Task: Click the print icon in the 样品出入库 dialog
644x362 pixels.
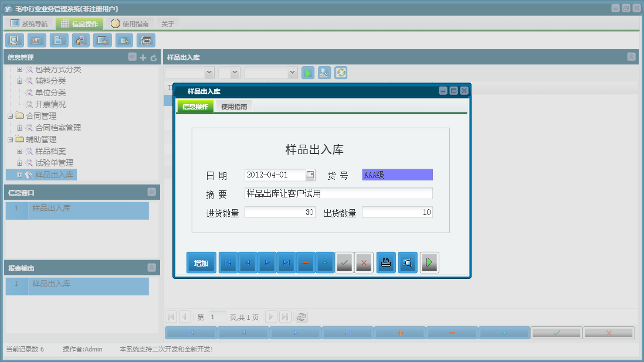Action: point(386,262)
